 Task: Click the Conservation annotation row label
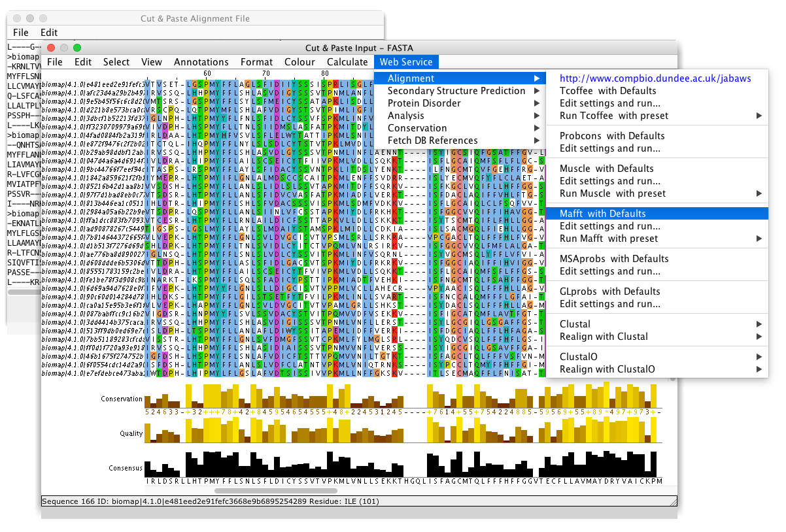[x=122, y=399]
